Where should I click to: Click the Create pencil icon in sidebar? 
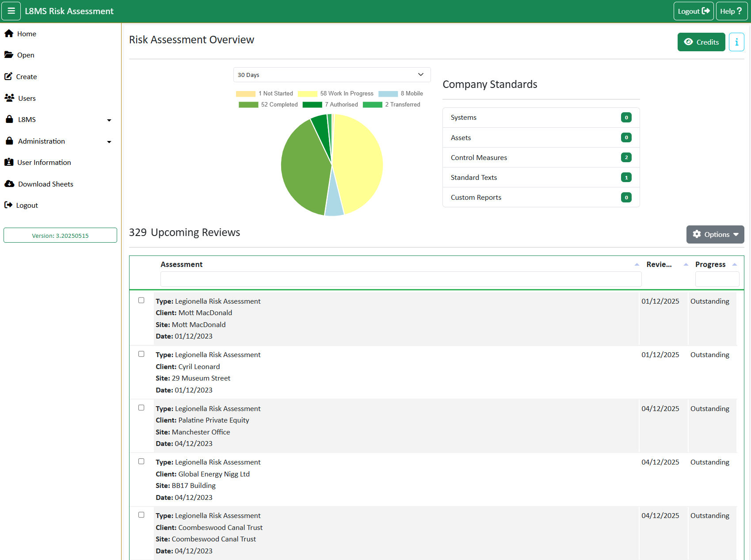point(8,76)
